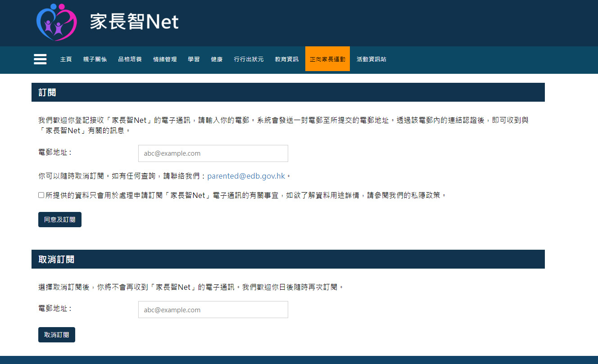
Task: Select 行行出狀元 menu item
Action: pos(249,59)
